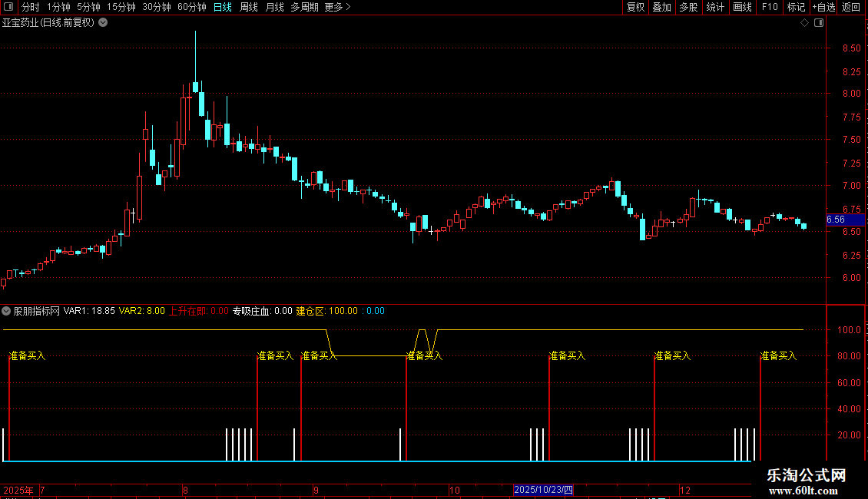Open the 多周期 multi-period view
Image resolution: width=868 pixels, height=499 pixels.
(x=304, y=7)
